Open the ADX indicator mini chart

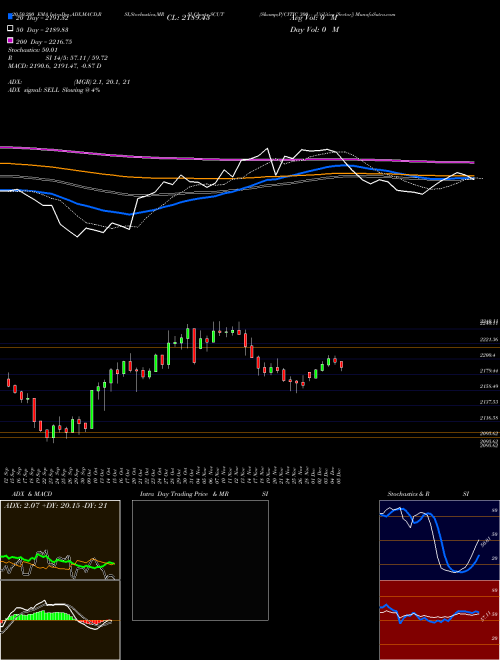coord(60,540)
